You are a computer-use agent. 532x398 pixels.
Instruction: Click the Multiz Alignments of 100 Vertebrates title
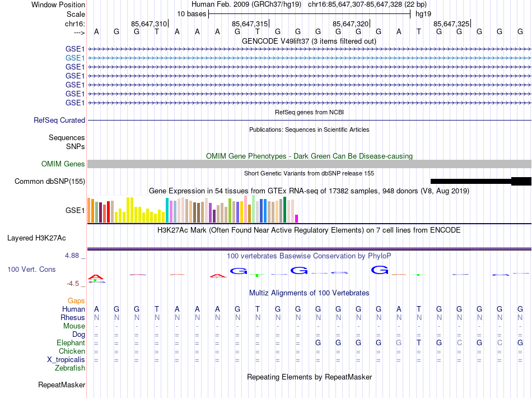[309, 293]
